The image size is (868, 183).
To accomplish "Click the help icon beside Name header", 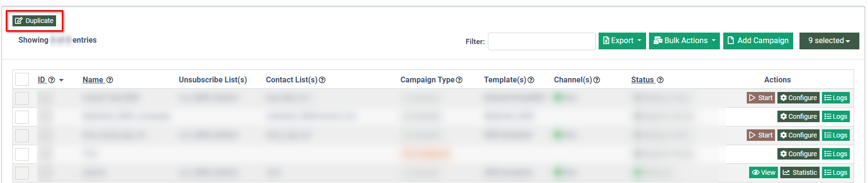I will 110,80.
